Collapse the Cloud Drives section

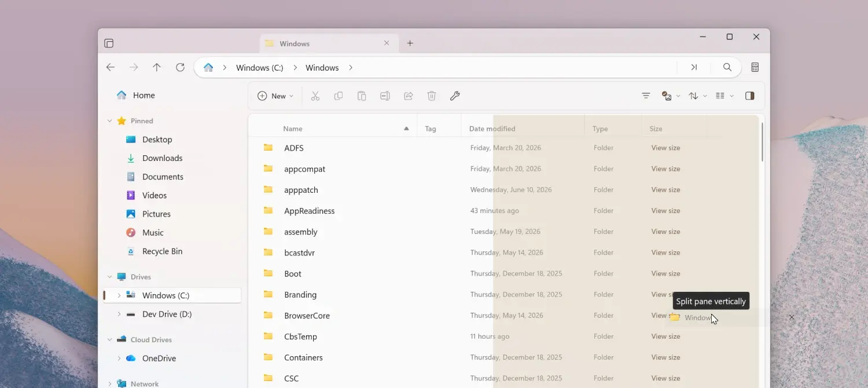pyautogui.click(x=110, y=339)
